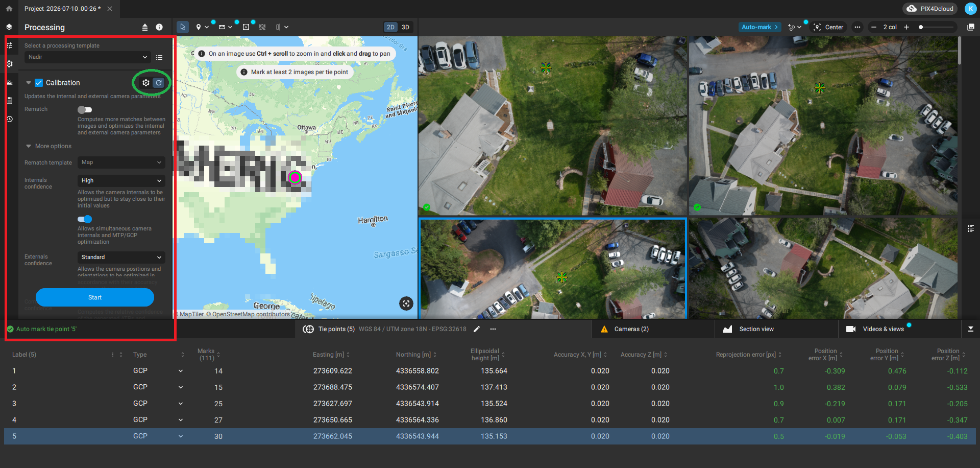Start the processing
Viewport: 980px width, 468px height.
point(95,297)
